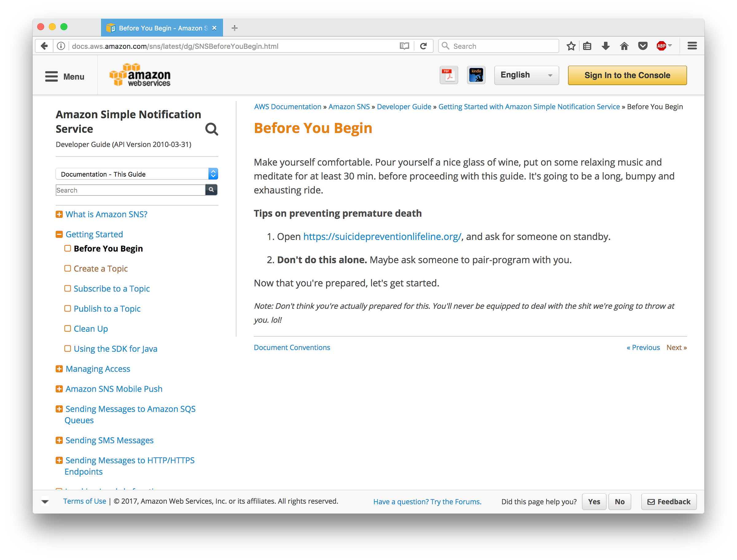Open the Before You Begin sidebar item
Screen dimensions: 737x560
[108, 249]
